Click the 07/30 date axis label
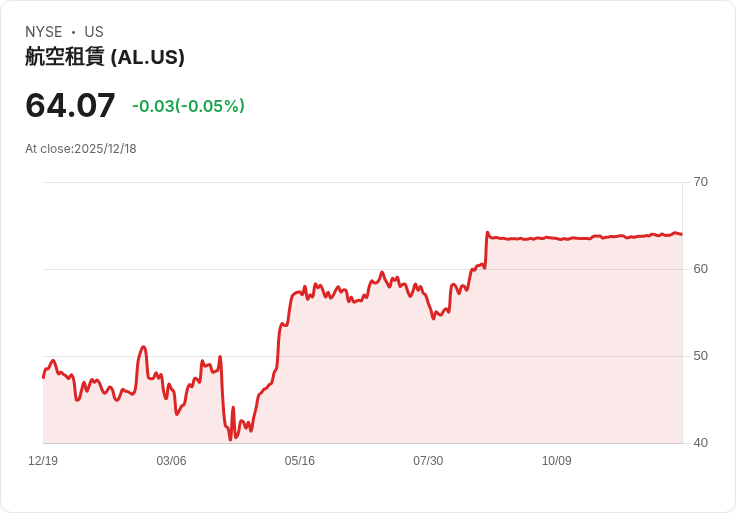The image size is (736, 513). 428,461
